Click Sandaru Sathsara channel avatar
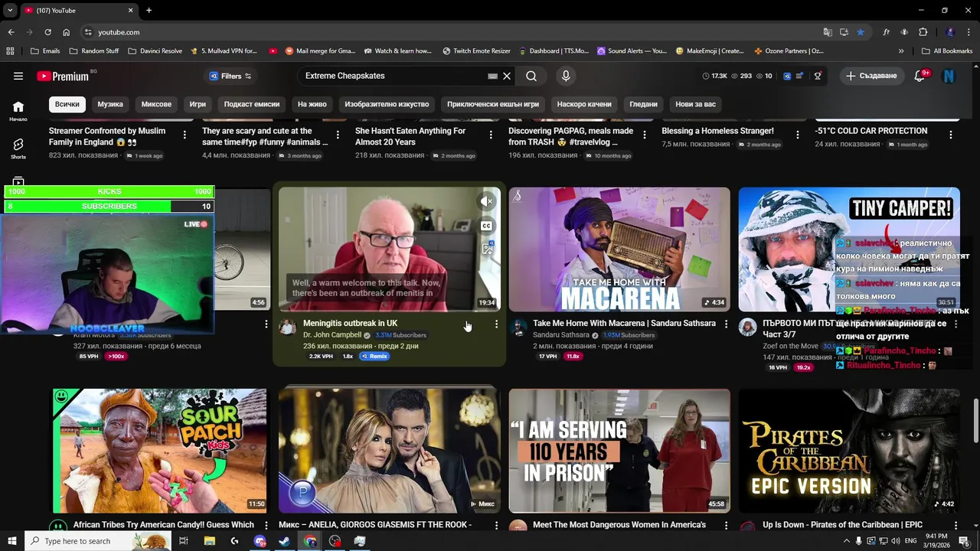This screenshot has height=551, width=980. point(518,328)
